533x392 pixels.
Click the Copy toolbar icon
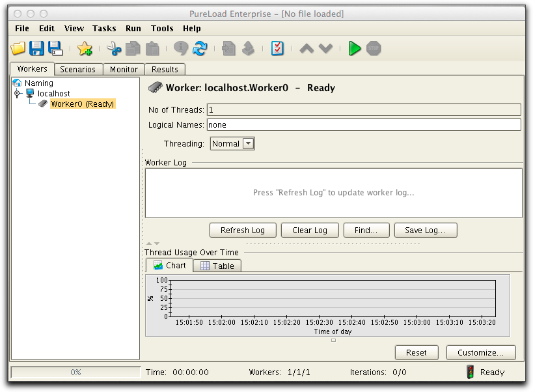pos(133,48)
